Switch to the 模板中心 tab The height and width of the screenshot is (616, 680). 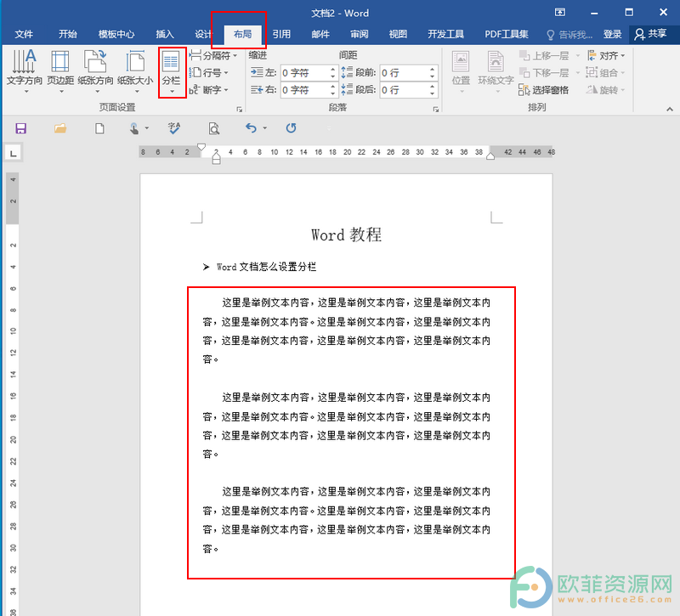click(116, 34)
